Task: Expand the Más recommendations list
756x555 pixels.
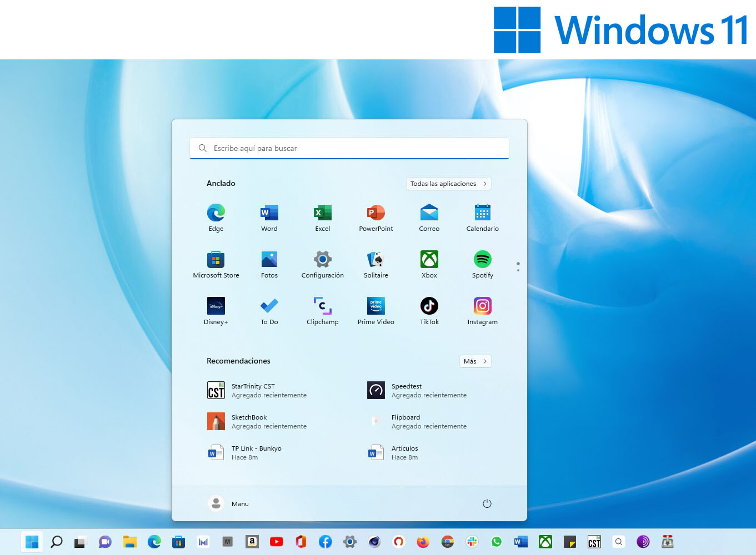Action: [x=475, y=361]
